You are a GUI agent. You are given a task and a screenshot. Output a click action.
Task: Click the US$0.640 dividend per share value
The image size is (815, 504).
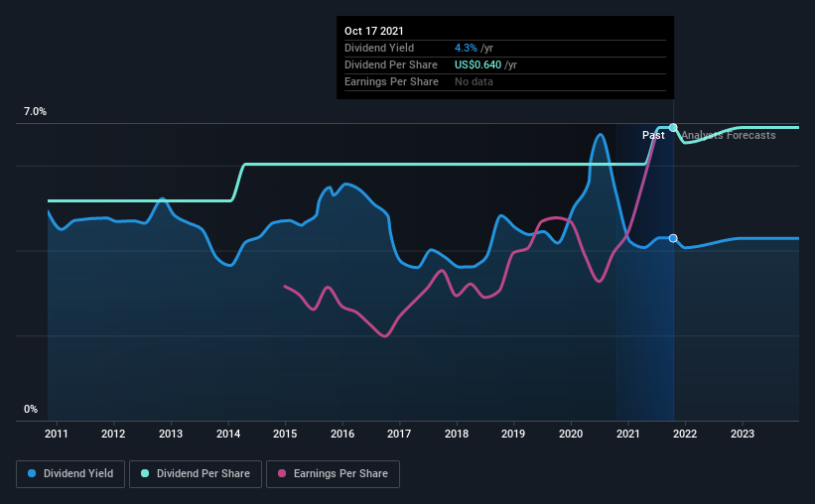point(477,64)
